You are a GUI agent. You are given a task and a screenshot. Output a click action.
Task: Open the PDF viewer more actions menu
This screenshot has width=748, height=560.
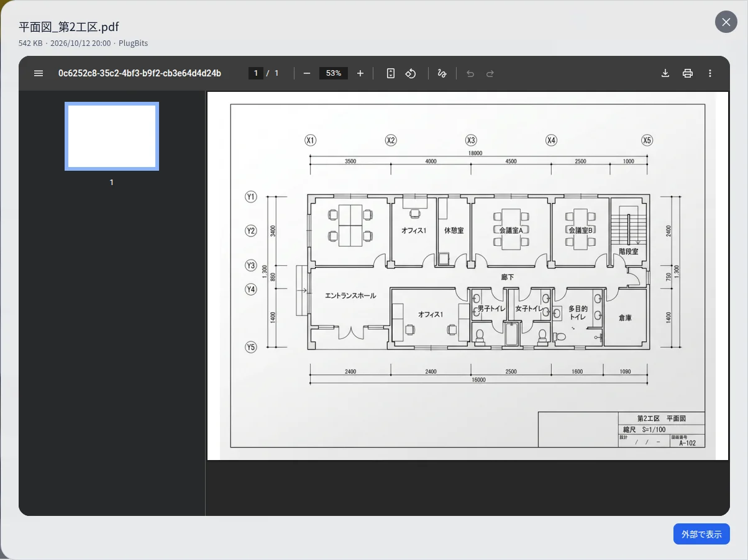click(710, 73)
